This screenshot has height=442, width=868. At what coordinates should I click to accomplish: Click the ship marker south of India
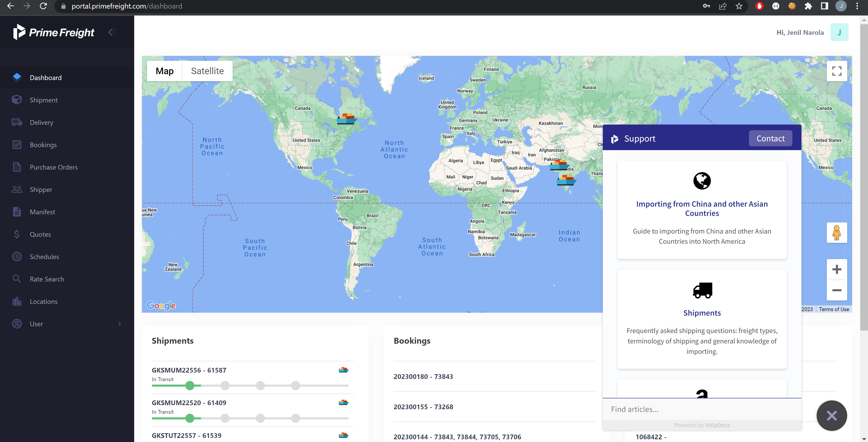click(566, 180)
